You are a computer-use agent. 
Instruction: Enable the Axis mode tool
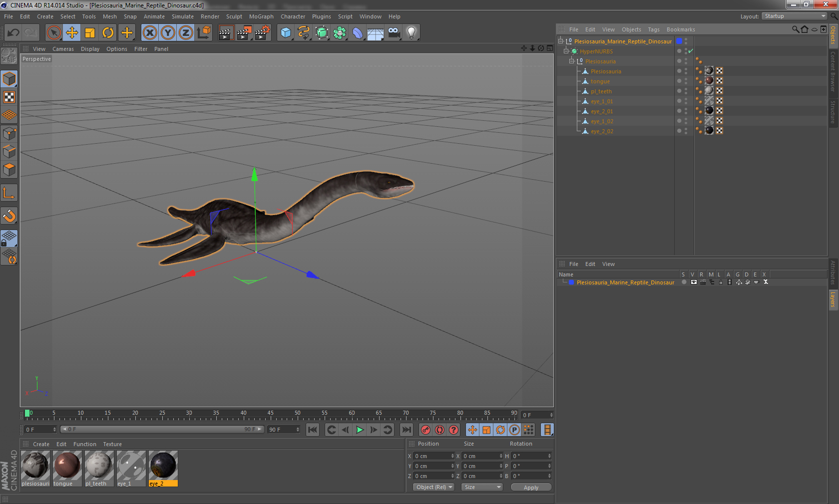pyautogui.click(x=9, y=193)
